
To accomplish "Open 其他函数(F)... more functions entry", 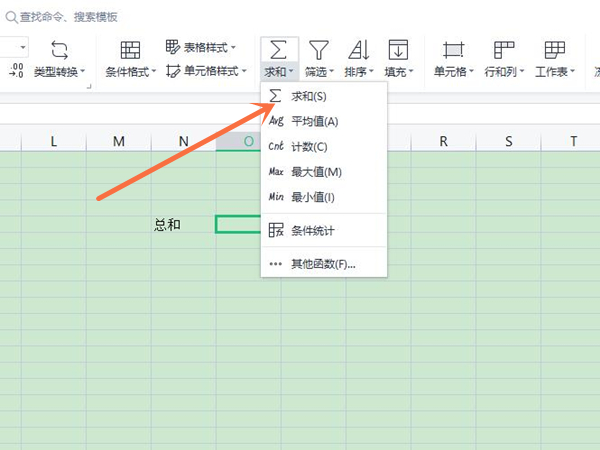I will pyautogui.click(x=322, y=264).
